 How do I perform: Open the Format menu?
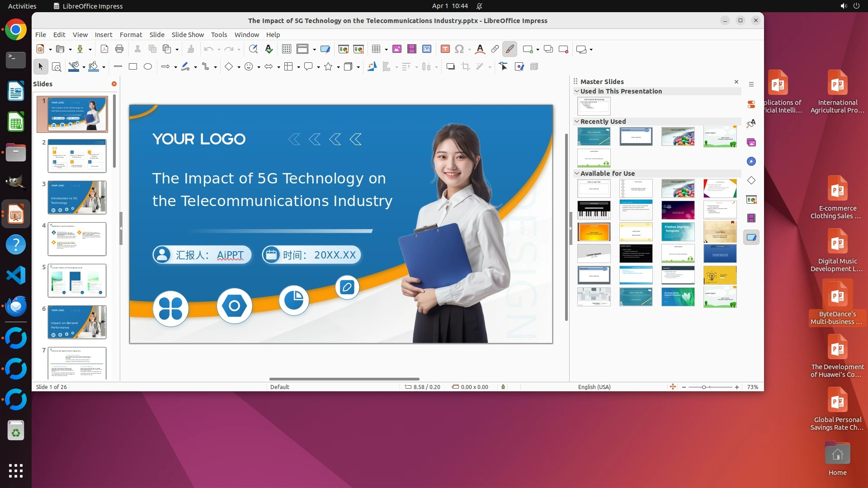pos(131,35)
